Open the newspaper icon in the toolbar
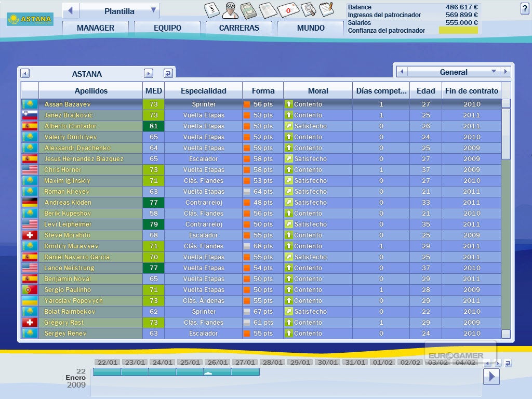Image resolution: width=532 pixels, height=399 pixels. click(268, 10)
